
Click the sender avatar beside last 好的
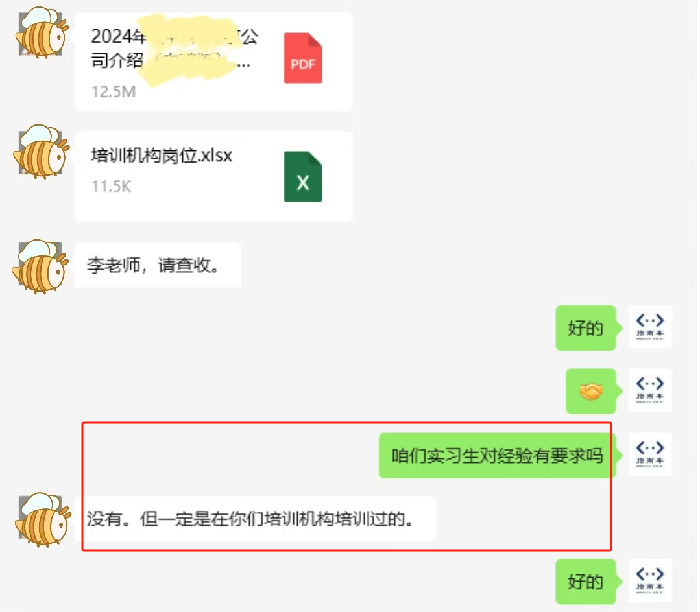pyautogui.click(x=650, y=580)
